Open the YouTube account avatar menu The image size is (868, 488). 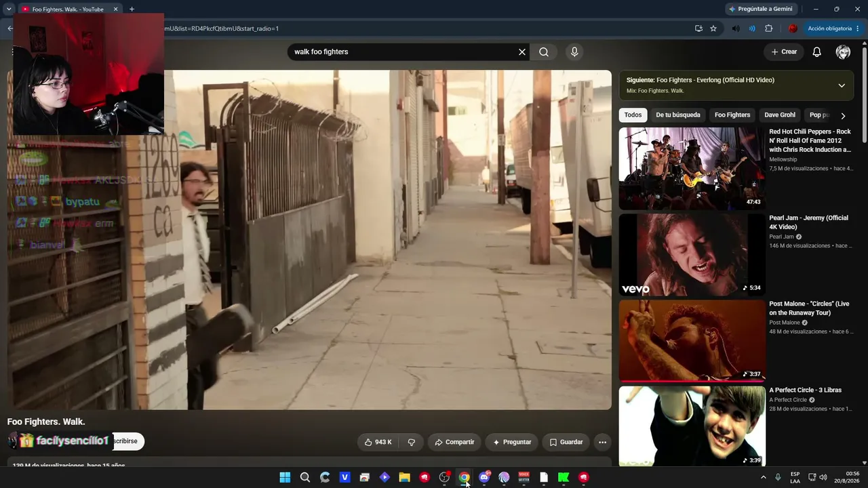point(843,52)
